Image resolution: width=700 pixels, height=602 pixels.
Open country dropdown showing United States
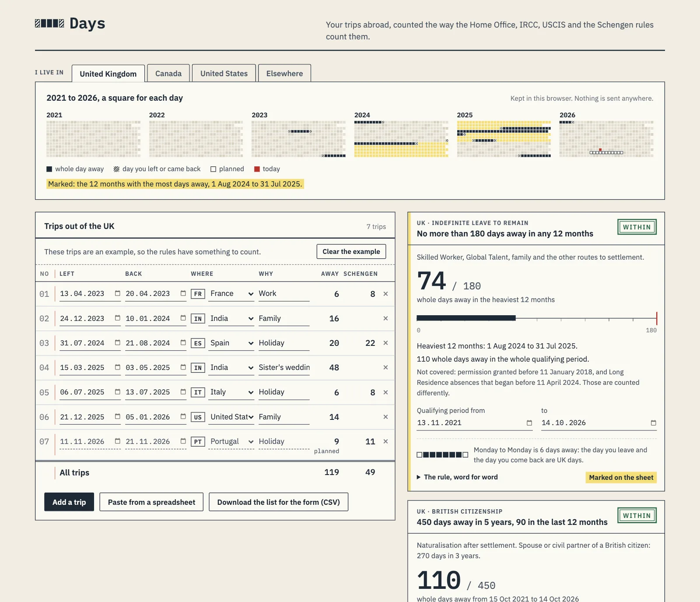pyautogui.click(x=231, y=417)
